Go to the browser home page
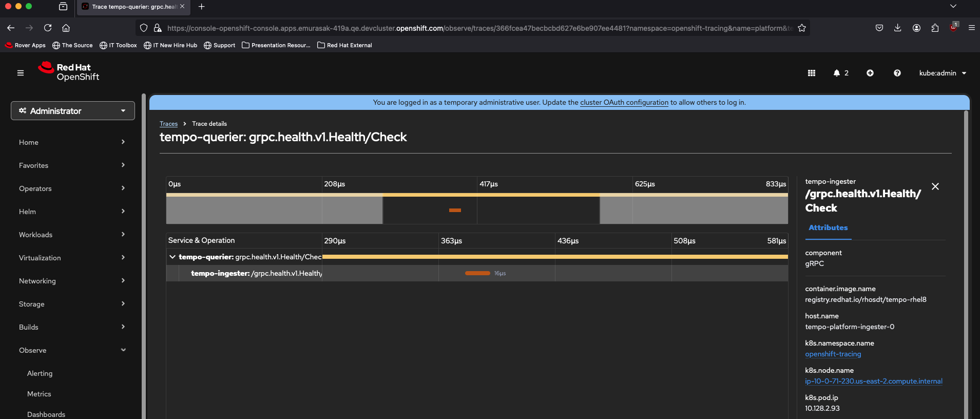Screen dimensions: 980x419 click(x=66, y=28)
